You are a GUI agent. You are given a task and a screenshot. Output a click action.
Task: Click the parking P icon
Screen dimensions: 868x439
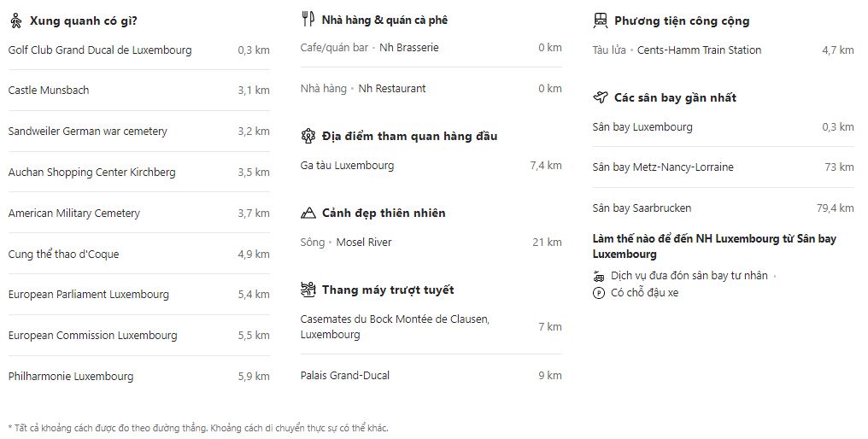point(598,293)
